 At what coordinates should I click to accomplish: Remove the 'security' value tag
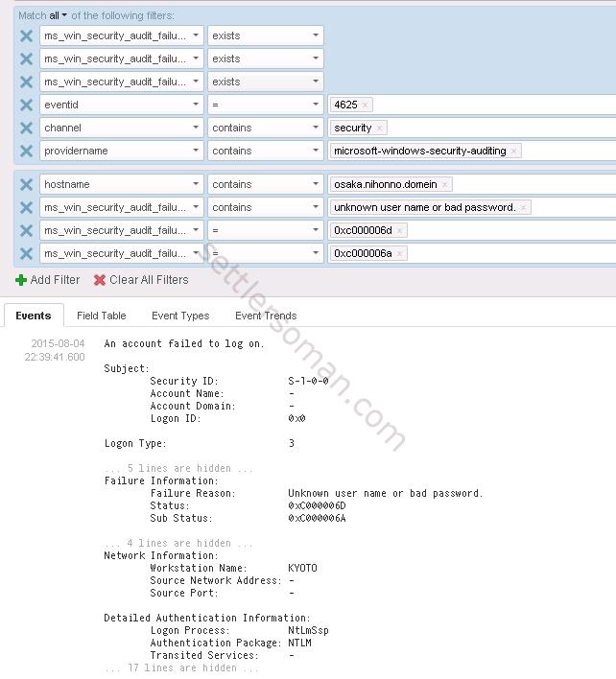pos(379,128)
